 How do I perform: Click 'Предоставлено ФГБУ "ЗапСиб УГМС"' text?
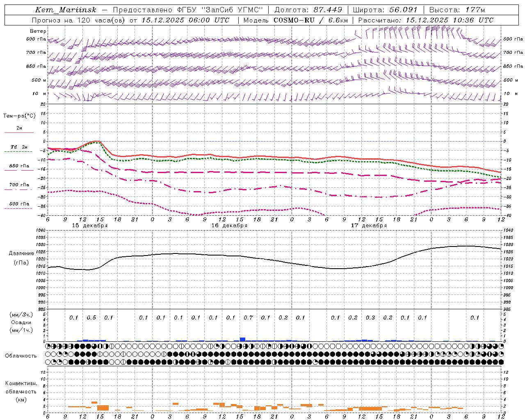click(187, 10)
